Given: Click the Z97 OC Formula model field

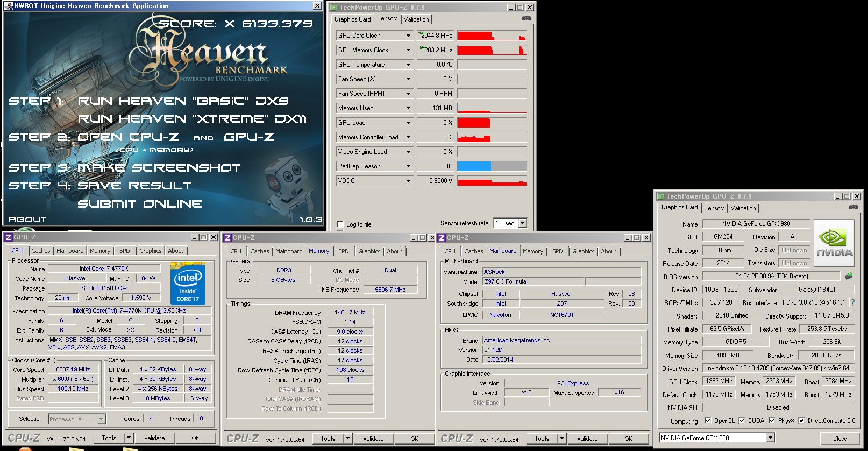Looking at the screenshot, I should 532,281.
